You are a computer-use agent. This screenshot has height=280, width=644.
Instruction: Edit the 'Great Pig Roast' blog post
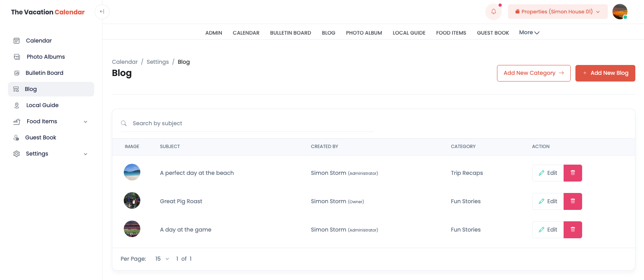(x=548, y=201)
